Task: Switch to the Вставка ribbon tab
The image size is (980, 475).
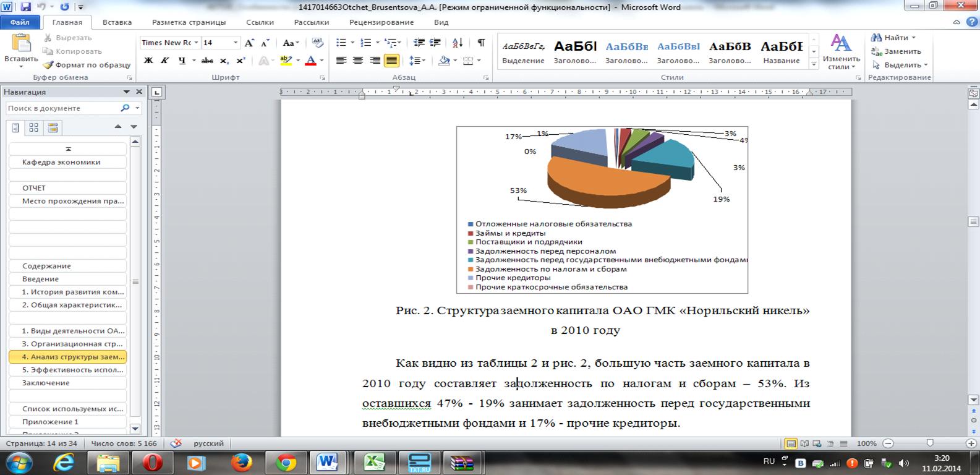Action: click(x=117, y=22)
